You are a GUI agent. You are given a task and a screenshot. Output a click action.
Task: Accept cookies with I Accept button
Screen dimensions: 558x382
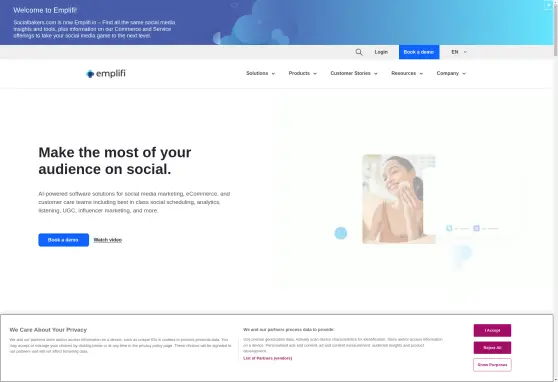[492, 330]
